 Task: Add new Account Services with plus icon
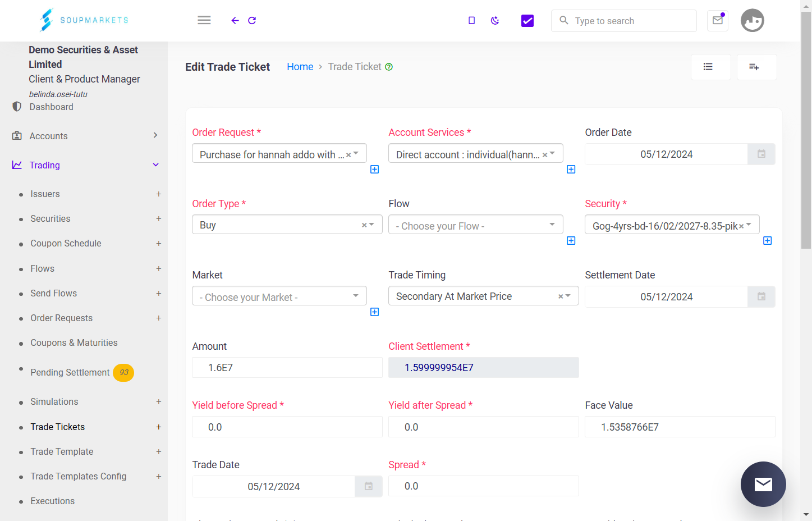(x=571, y=170)
